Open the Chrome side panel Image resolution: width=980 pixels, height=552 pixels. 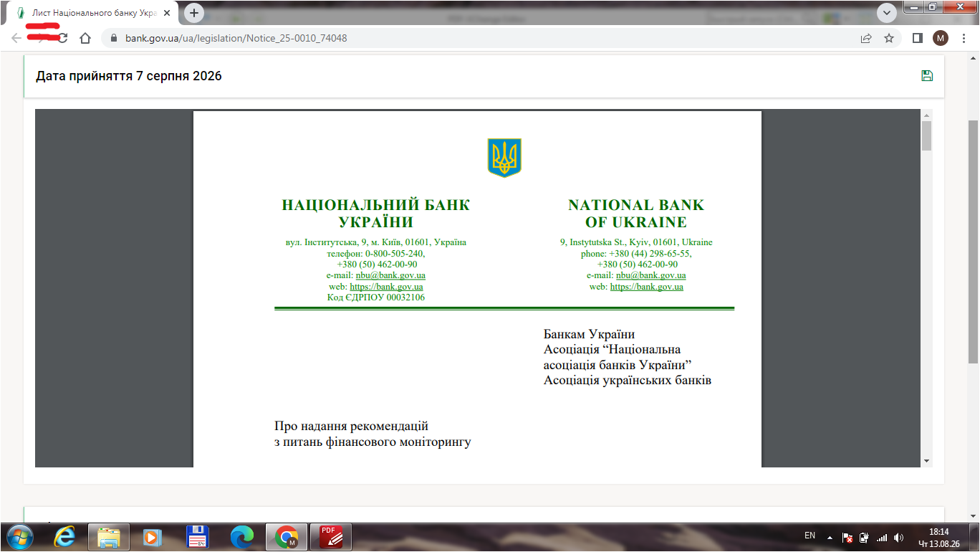pos(917,38)
